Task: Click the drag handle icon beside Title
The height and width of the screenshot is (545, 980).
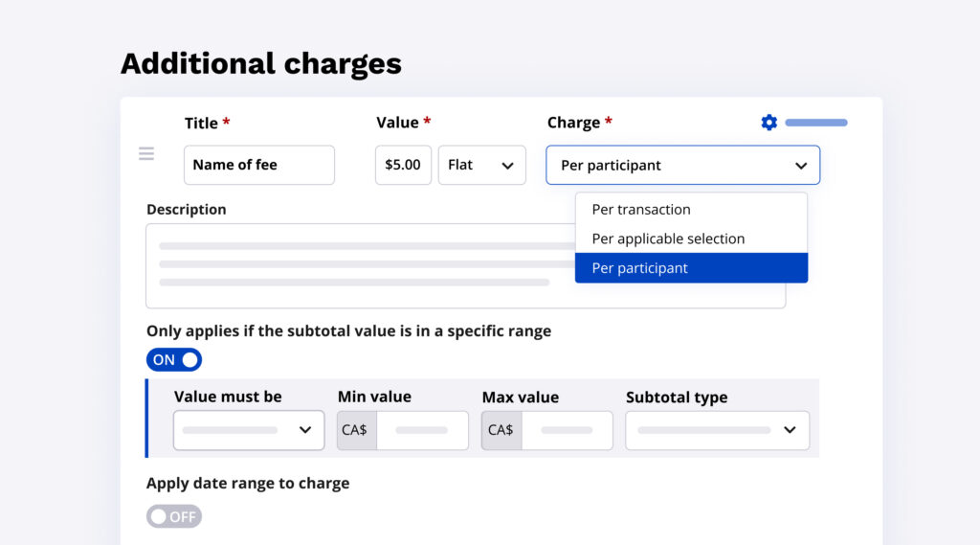Action: pos(146,153)
